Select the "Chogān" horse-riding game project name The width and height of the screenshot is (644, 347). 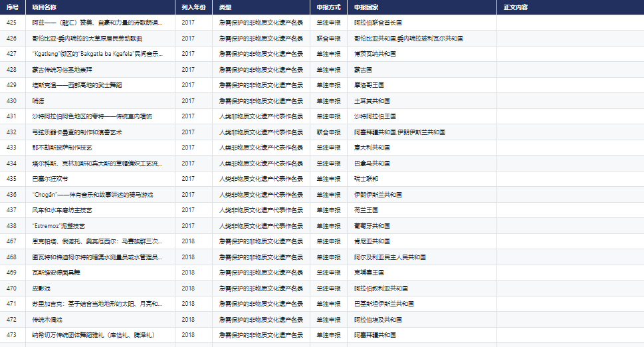coord(92,195)
